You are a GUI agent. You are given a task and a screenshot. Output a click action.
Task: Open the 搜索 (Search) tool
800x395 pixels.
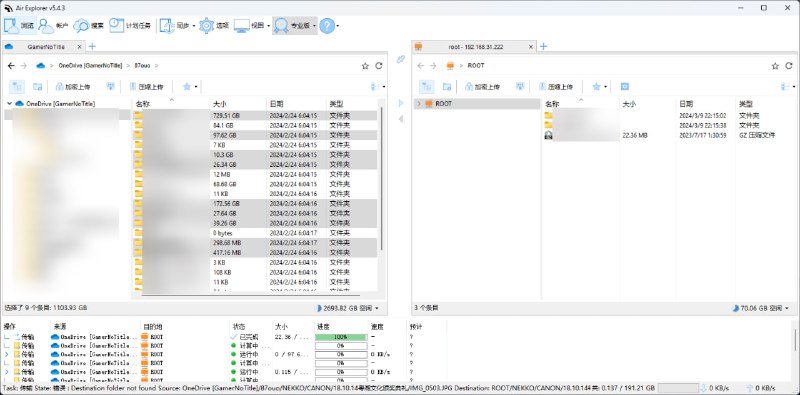pos(89,25)
